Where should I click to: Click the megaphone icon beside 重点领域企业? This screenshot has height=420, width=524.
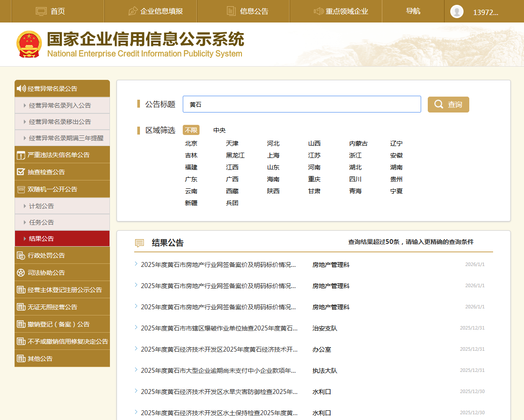[x=318, y=11]
